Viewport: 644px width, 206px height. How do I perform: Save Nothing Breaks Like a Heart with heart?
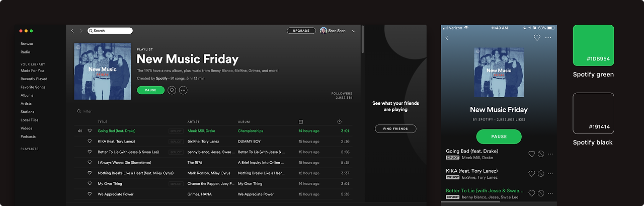click(x=90, y=173)
